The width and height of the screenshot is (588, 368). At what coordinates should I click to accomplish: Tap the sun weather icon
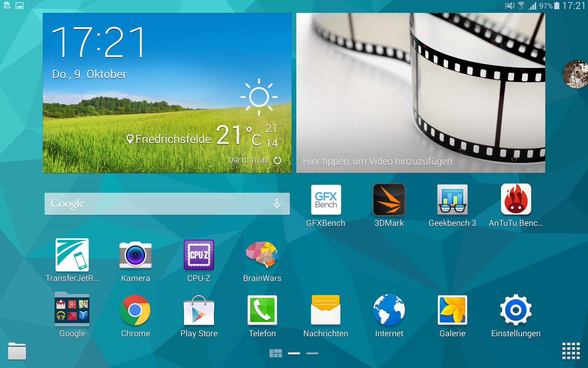pyautogui.click(x=259, y=97)
